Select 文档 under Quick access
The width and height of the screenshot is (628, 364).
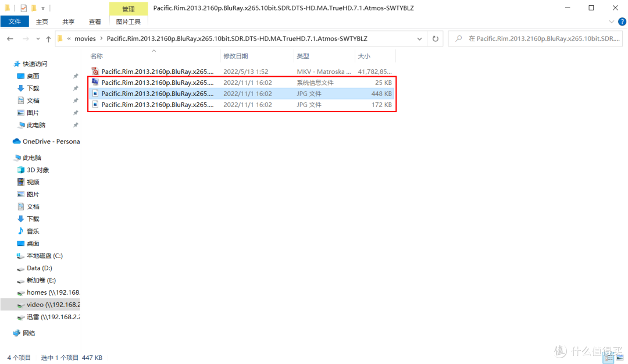[x=33, y=101]
